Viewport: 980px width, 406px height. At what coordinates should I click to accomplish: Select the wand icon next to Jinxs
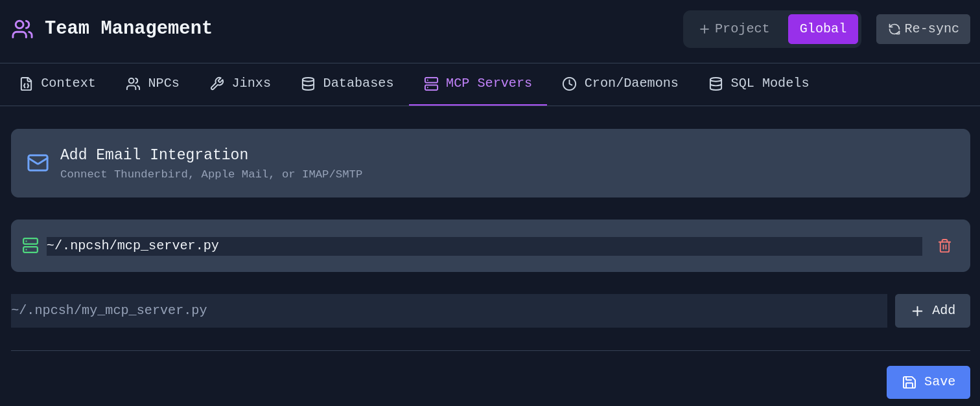pos(217,84)
